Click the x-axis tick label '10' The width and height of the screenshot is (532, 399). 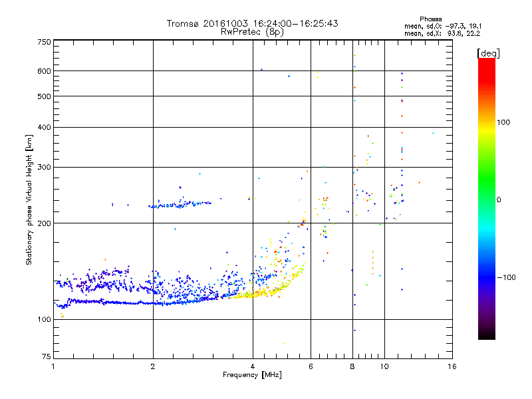[384, 366]
